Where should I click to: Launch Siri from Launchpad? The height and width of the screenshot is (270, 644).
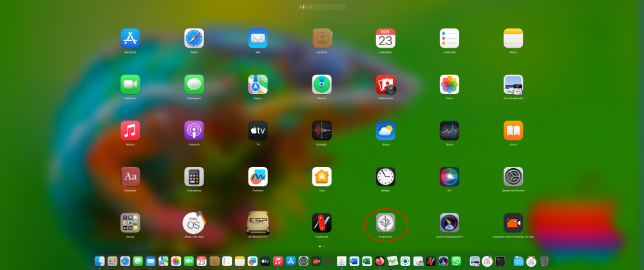(x=450, y=177)
